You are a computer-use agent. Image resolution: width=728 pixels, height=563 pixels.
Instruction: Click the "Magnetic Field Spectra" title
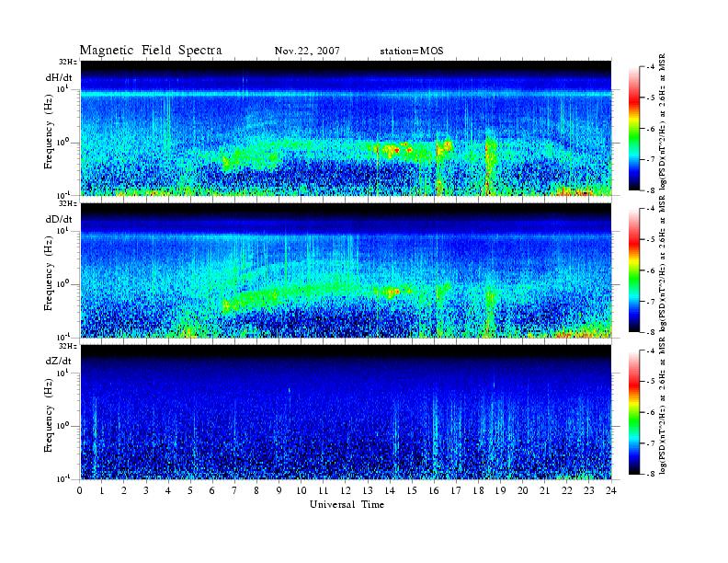coord(151,51)
